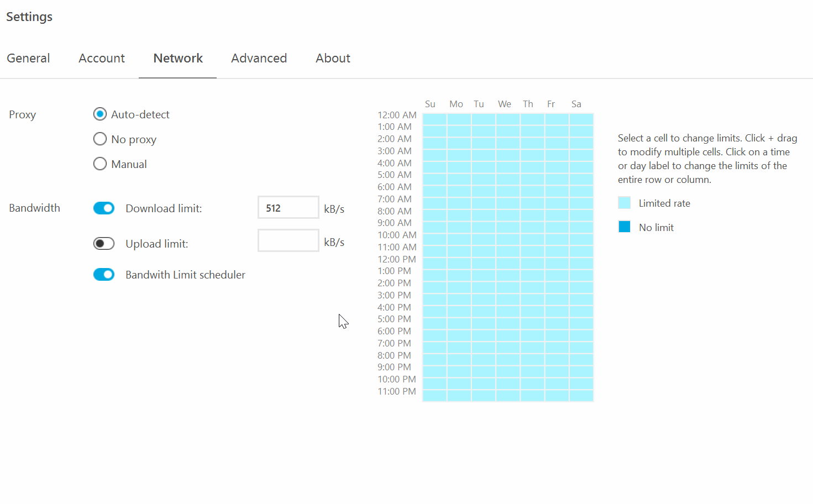The image size is (813, 504).
Task: Disable the Bandwith Limit scheduler
Action: (x=104, y=274)
